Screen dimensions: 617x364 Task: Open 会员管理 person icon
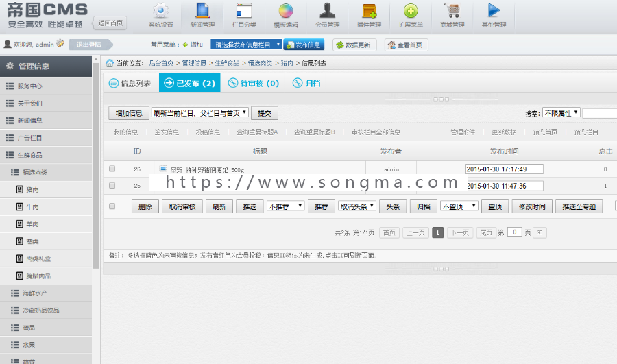328,10
